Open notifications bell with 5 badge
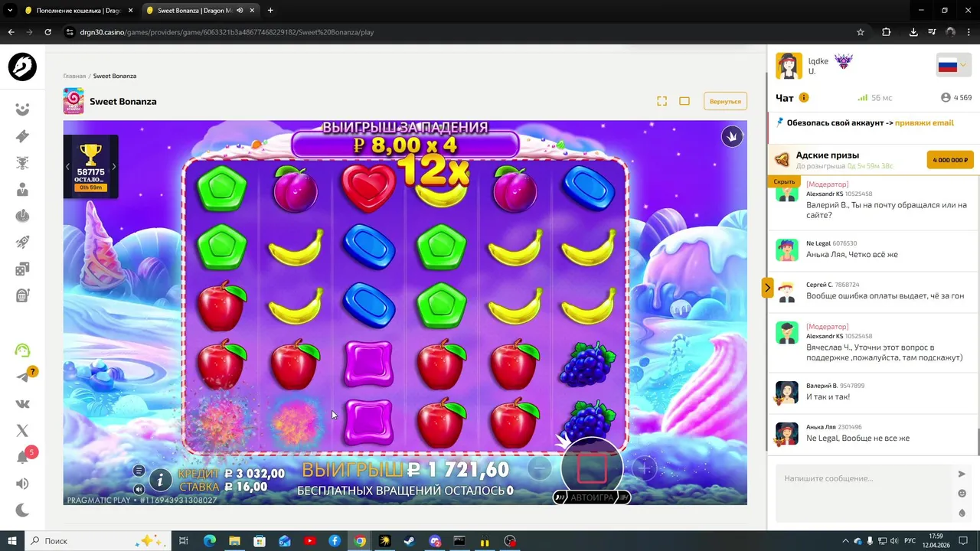This screenshot has width=980, height=551. pyautogui.click(x=23, y=457)
